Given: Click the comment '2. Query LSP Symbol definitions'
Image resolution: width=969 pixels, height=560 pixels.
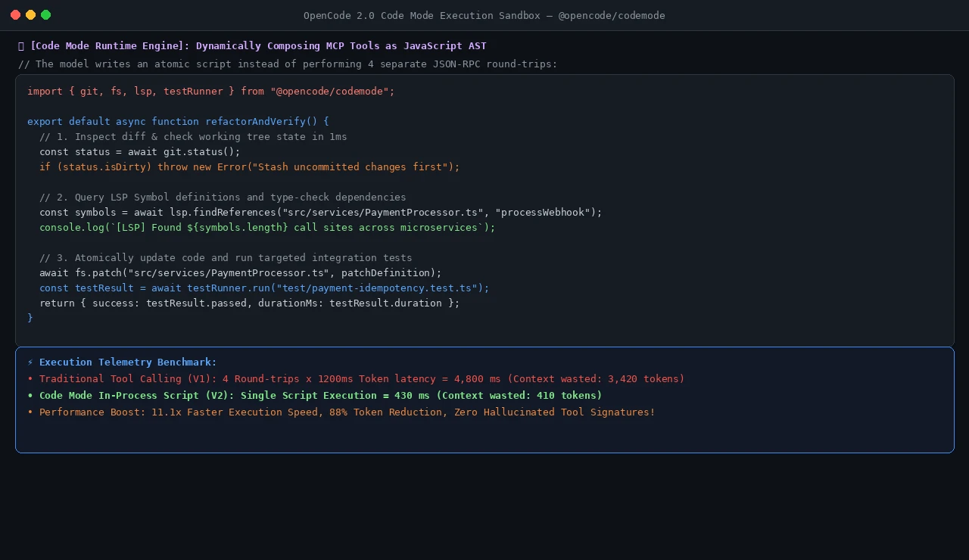Looking at the screenshot, I should tap(223, 198).
